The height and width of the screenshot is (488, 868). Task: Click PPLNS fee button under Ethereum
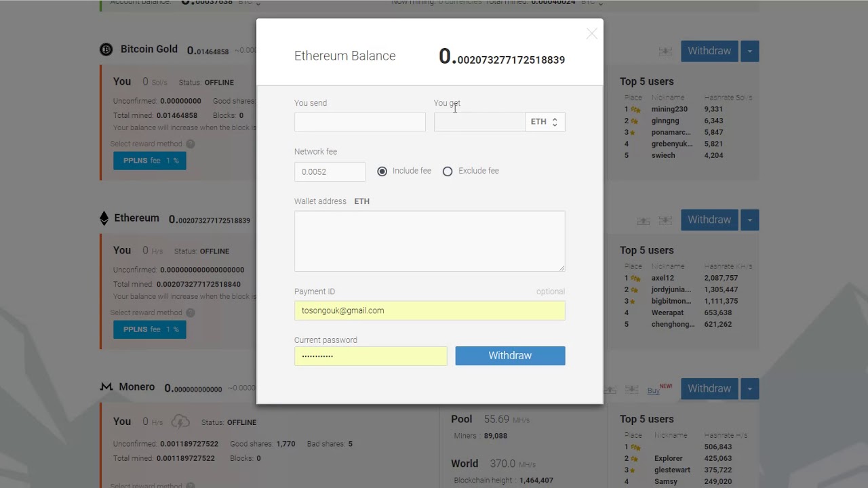tap(150, 329)
